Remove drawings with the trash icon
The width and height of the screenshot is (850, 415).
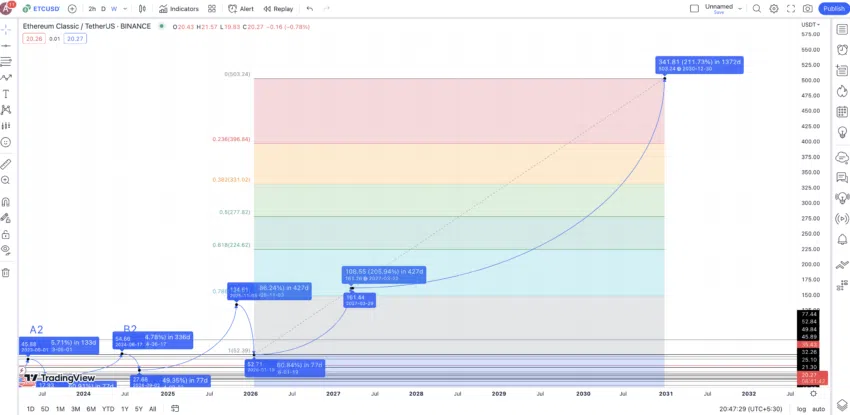coord(6,273)
